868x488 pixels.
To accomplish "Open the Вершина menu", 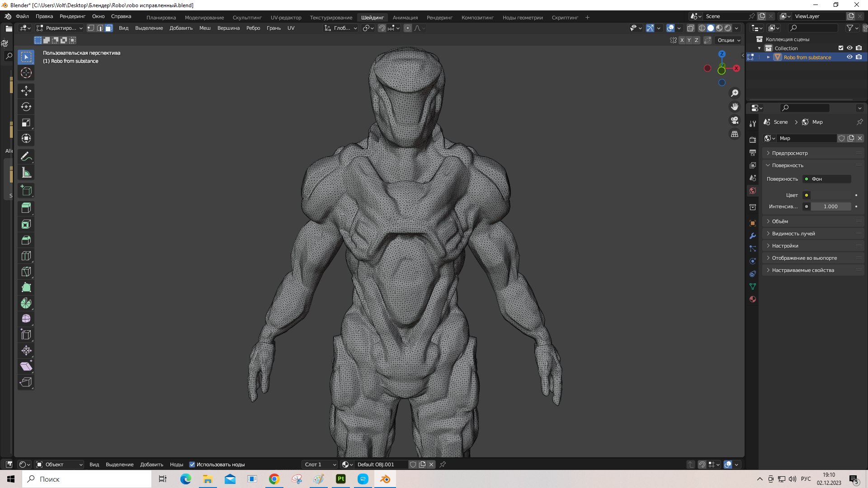I will (x=228, y=28).
